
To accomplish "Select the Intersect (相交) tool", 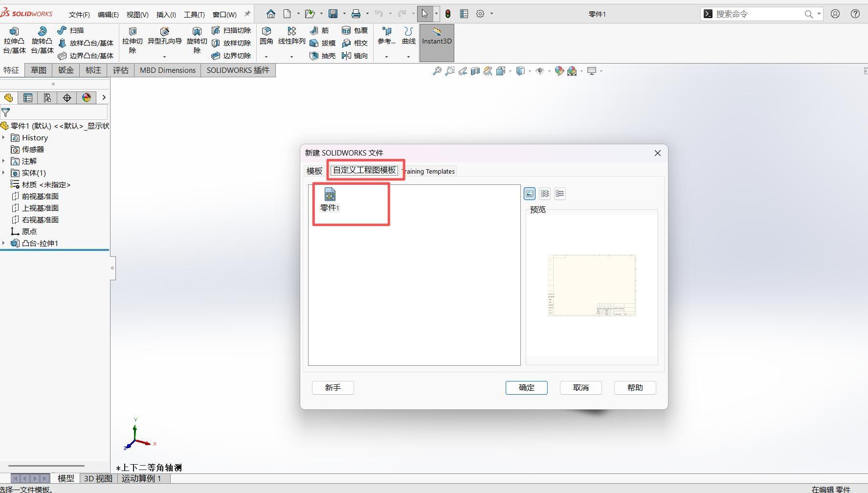I will 355,43.
